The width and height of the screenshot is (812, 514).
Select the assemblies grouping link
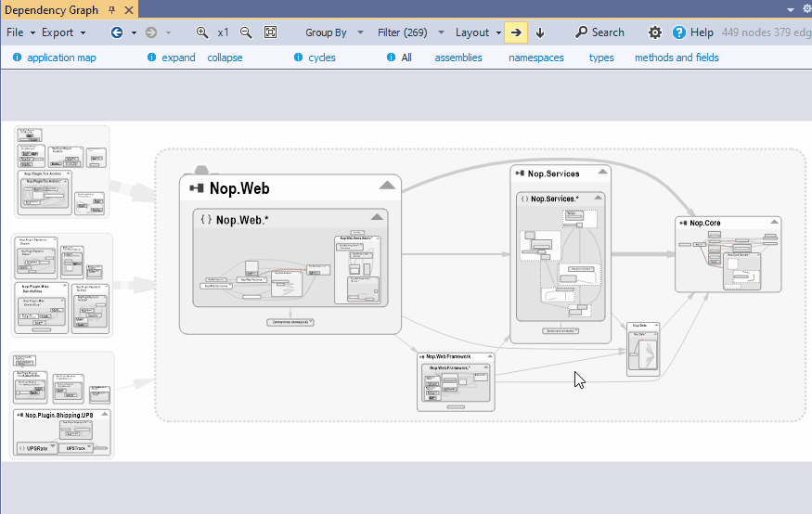pyautogui.click(x=458, y=58)
